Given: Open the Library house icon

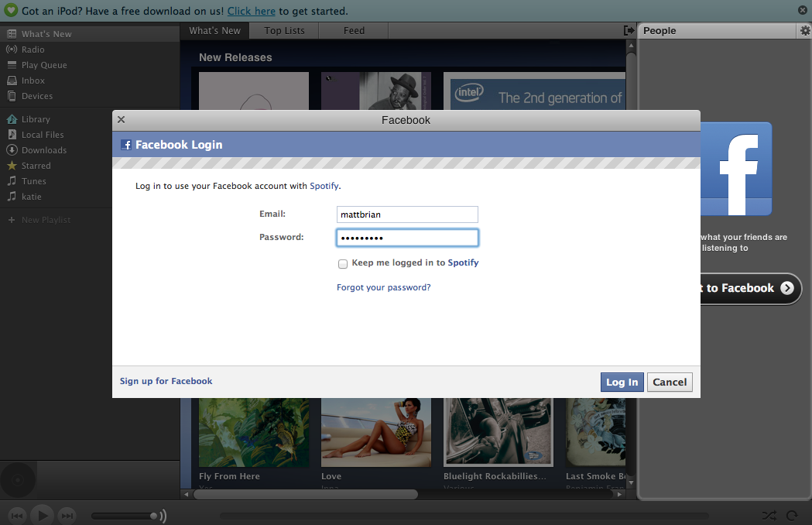Looking at the screenshot, I should coord(12,119).
